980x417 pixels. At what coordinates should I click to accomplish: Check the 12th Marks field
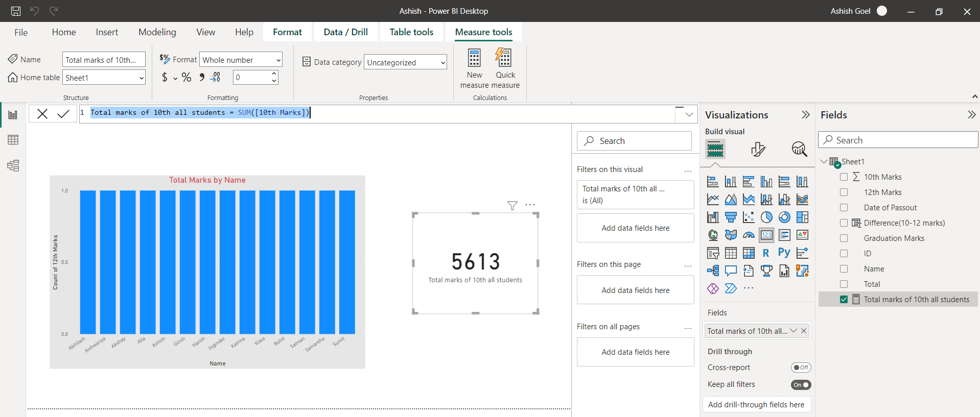(844, 192)
